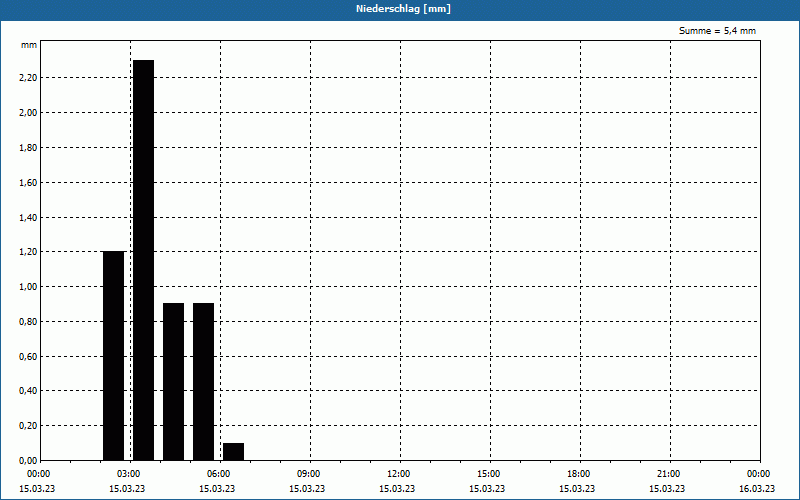Click the 1,40 y-axis label
The width and height of the screenshot is (800, 500).
tap(29, 217)
